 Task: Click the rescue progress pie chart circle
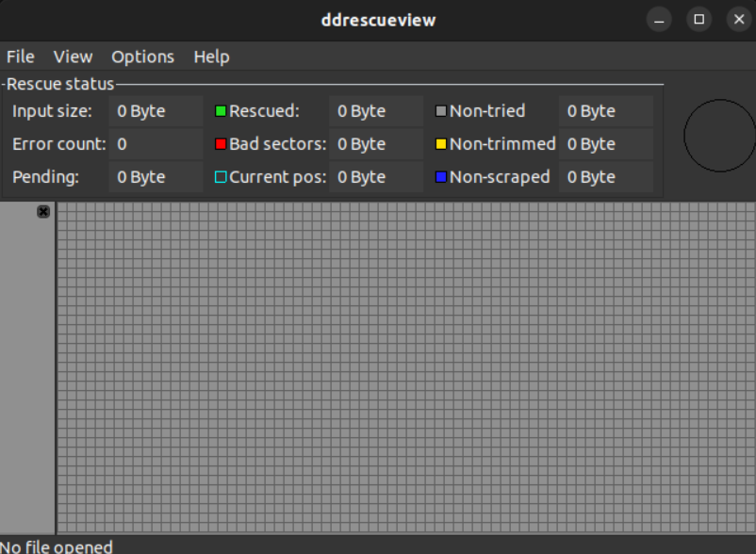coord(719,136)
